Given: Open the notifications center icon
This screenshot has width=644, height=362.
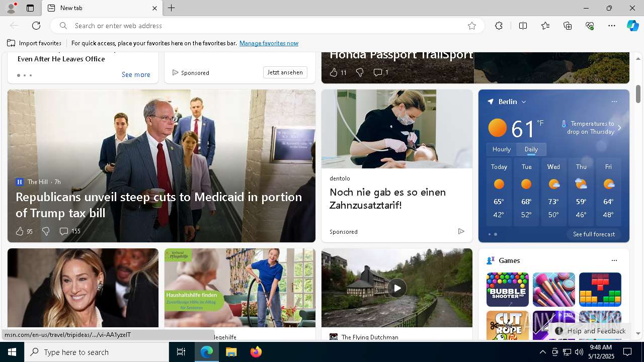Looking at the screenshot, I should tap(627, 352).
